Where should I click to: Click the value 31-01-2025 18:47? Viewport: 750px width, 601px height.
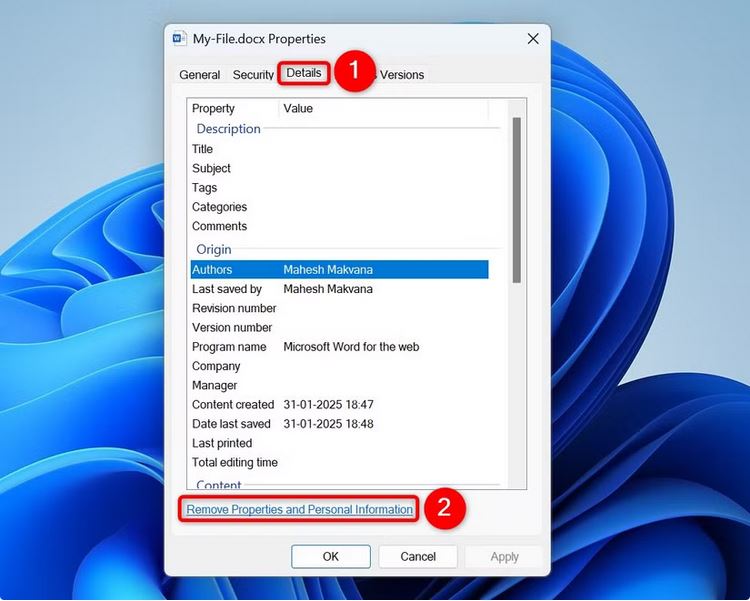328,405
